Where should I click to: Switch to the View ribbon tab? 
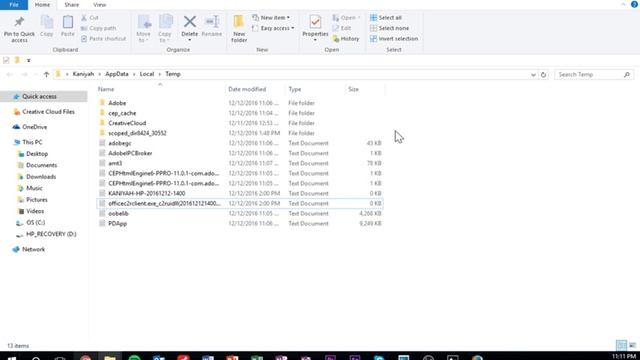pos(99,5)
